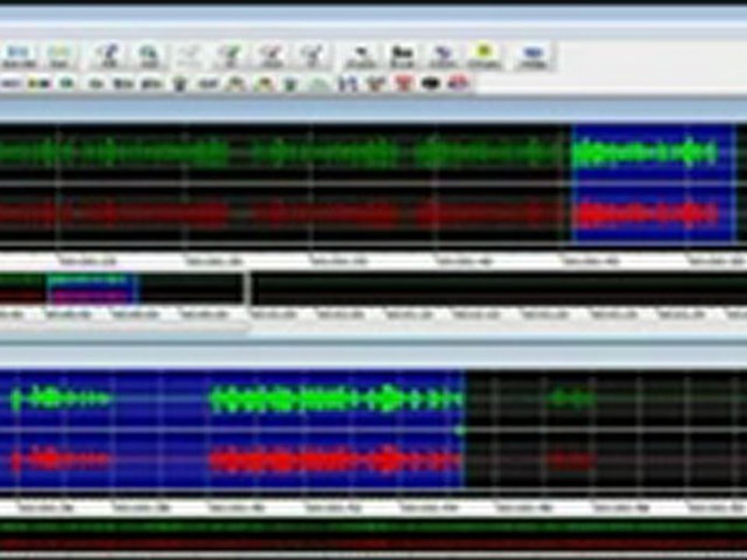Image resolution: width=747 pixels, height=560 pixels.
Task: Click the black oval effect icon
Action: point(431,84)
